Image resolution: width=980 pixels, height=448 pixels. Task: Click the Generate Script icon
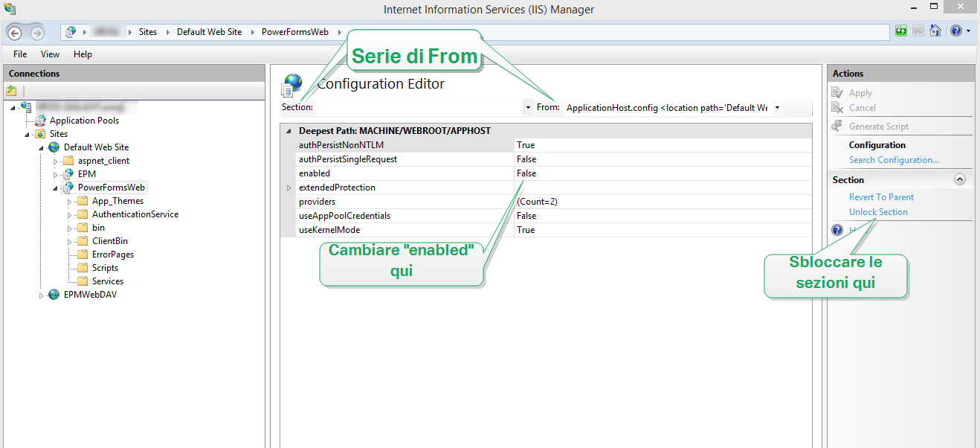[x=838, y=127]
